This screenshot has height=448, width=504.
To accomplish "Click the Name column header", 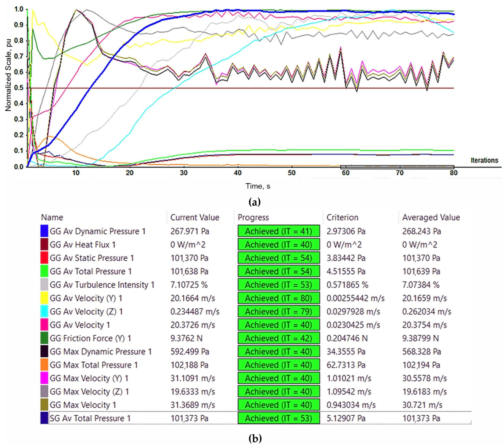I will [52, 217].
